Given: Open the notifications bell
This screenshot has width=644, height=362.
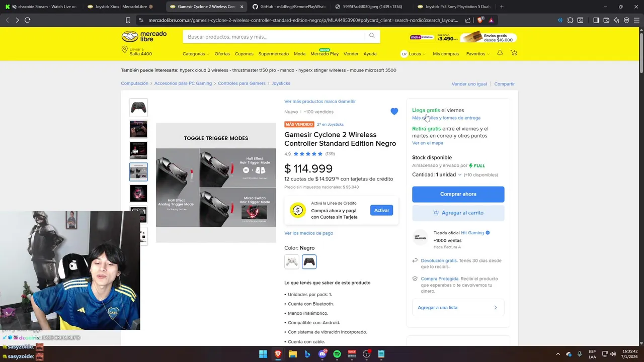Looking at the screenshot, I should [500, 53].
